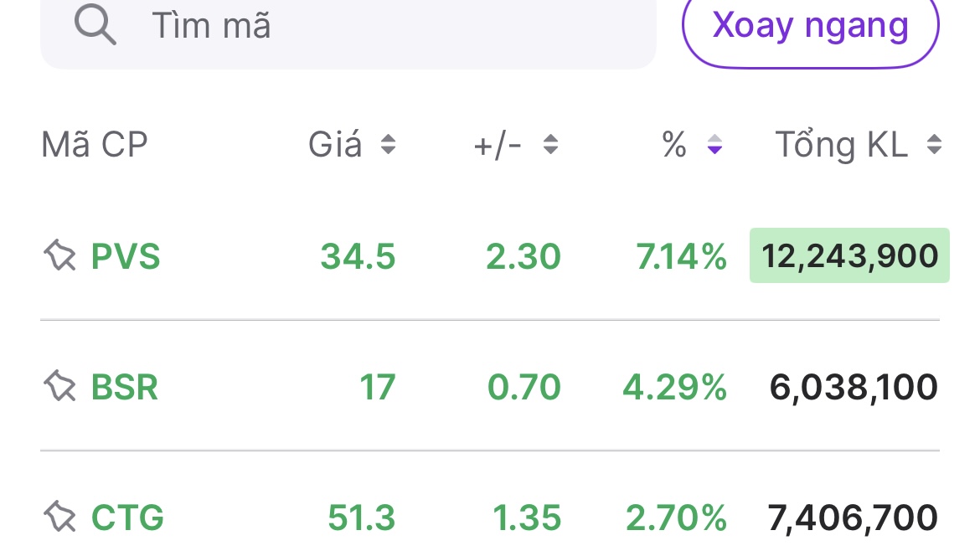Click the Tổng KL header label

click(841, 145)
